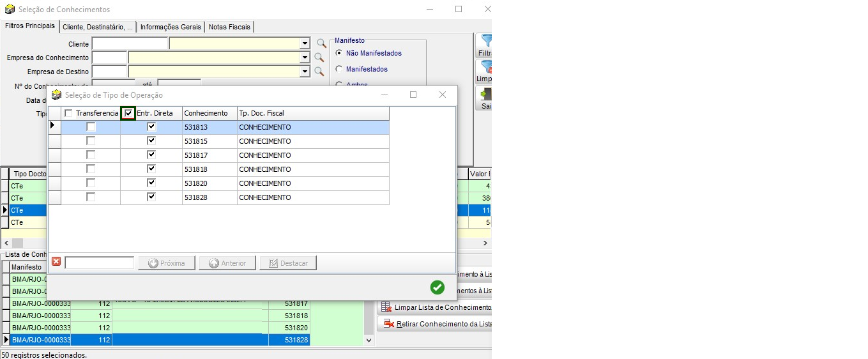The width and height of the screenshot is (868, 359).
Task: Open the Empresa de Destino dropdown
Action: (305, 72)
